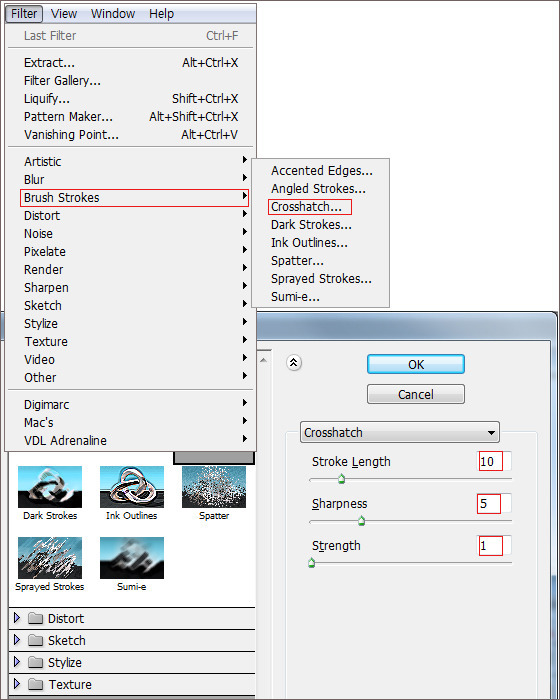Open Filter Gallery... entry
The width and height of the screenshot is (560, 700).
[x=130, y=81]
